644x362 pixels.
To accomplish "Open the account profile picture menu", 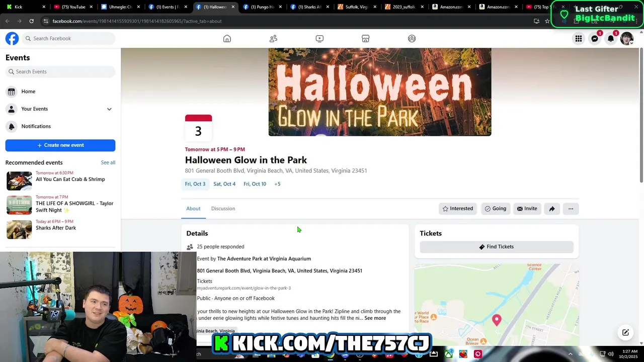I will (x=627, y=39).
